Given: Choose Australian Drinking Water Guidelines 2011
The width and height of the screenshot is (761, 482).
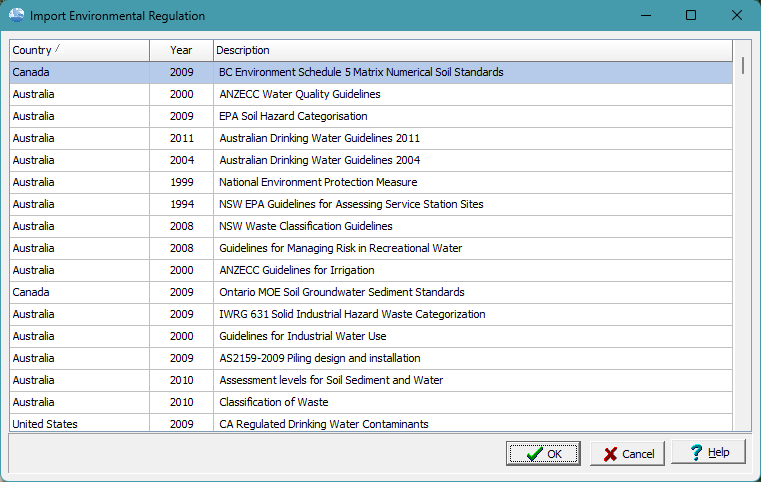Looking at the screenshot, I should point(319,138).
